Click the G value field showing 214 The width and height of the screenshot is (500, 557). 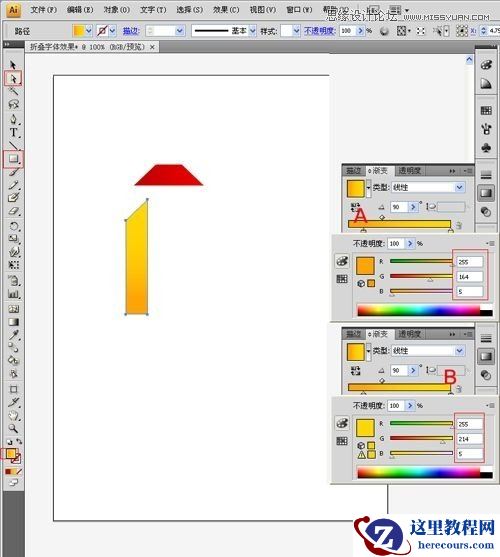pyautogui.click(x=469, y=439)
